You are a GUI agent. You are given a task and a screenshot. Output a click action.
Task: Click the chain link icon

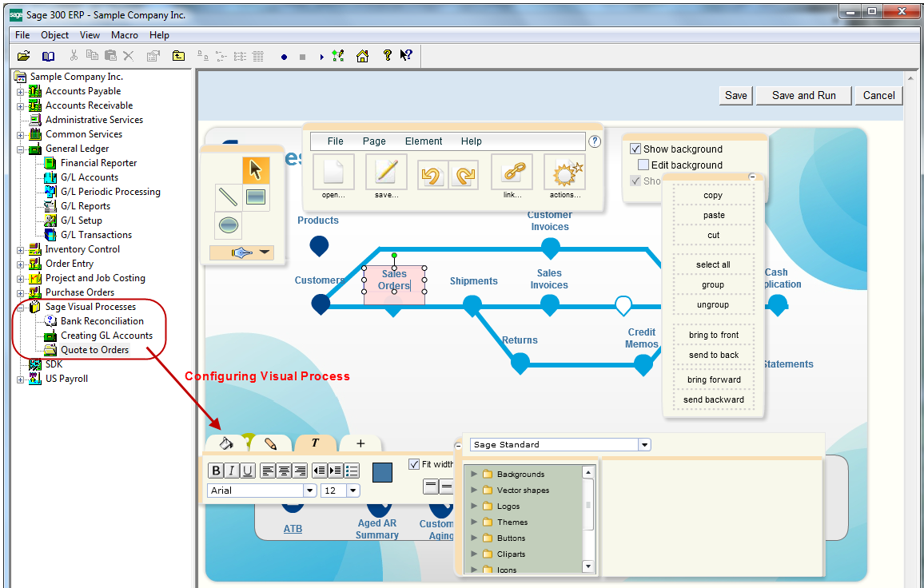point(512,172)
